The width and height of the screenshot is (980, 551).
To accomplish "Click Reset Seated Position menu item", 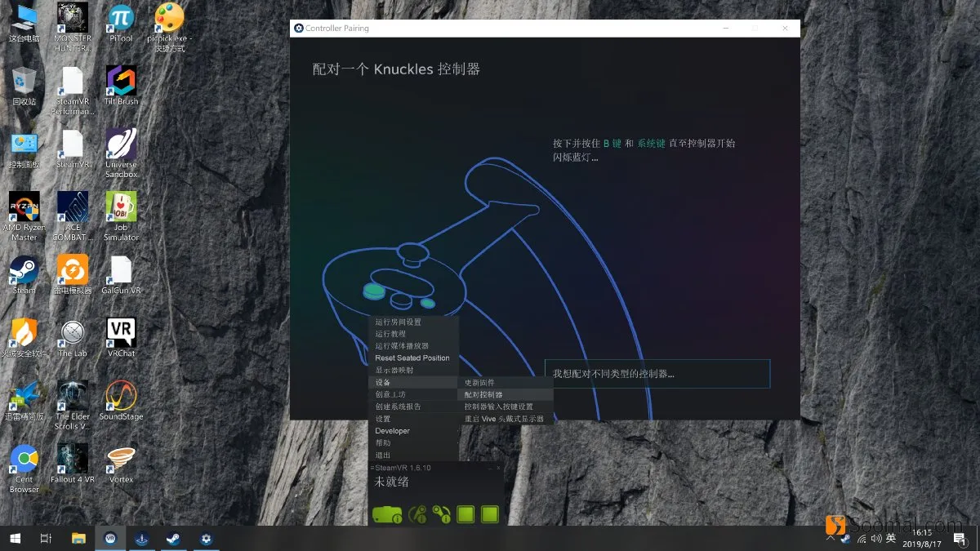I will 413,358.
